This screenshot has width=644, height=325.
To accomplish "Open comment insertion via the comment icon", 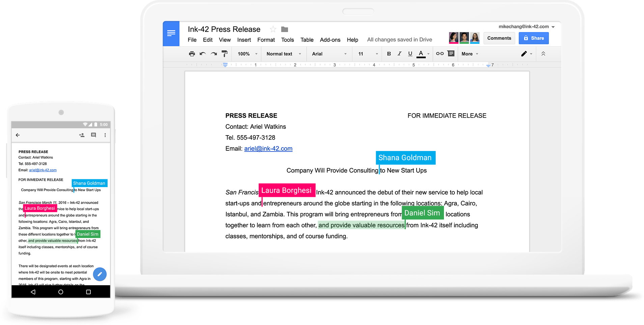I will point(451,54).
